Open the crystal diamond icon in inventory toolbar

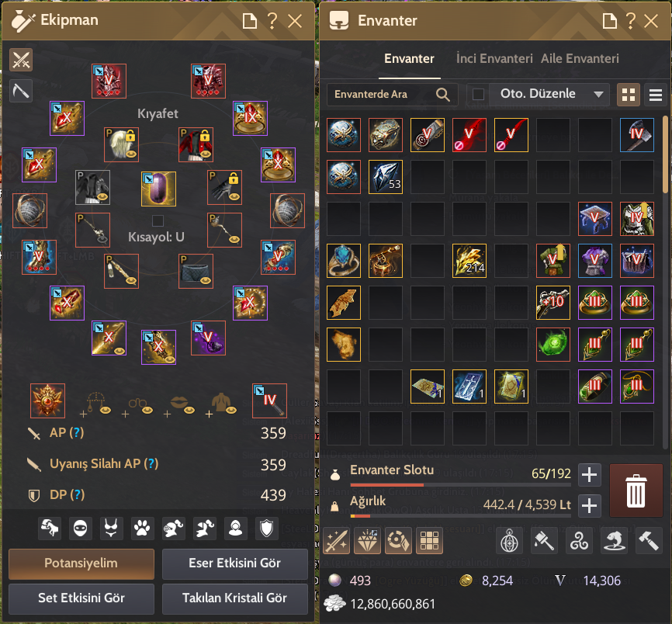[367, 541]
